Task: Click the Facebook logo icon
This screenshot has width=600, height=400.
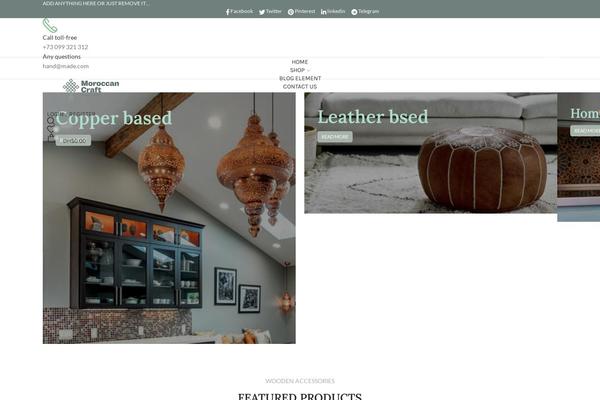Action: (x=227, y=12)
